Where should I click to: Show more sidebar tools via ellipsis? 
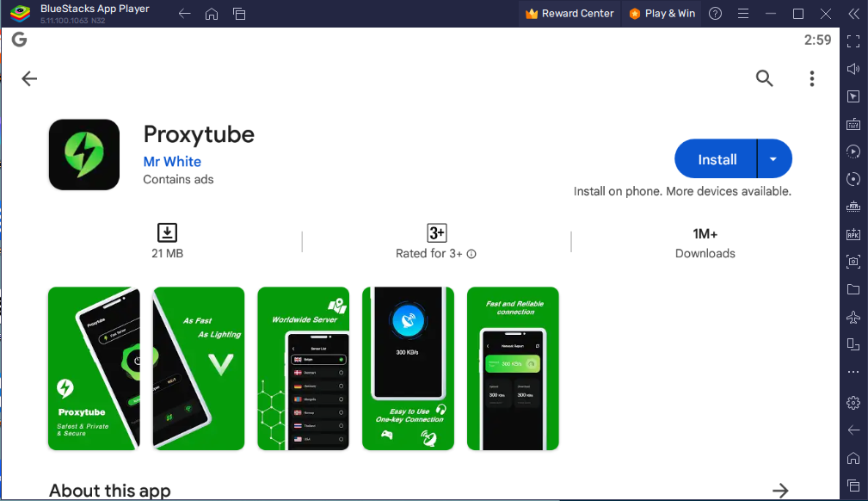pos(853,372)
